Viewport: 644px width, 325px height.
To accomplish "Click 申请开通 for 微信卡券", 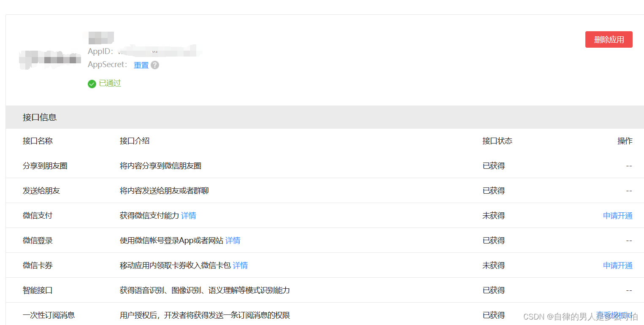I will [618, 265].
